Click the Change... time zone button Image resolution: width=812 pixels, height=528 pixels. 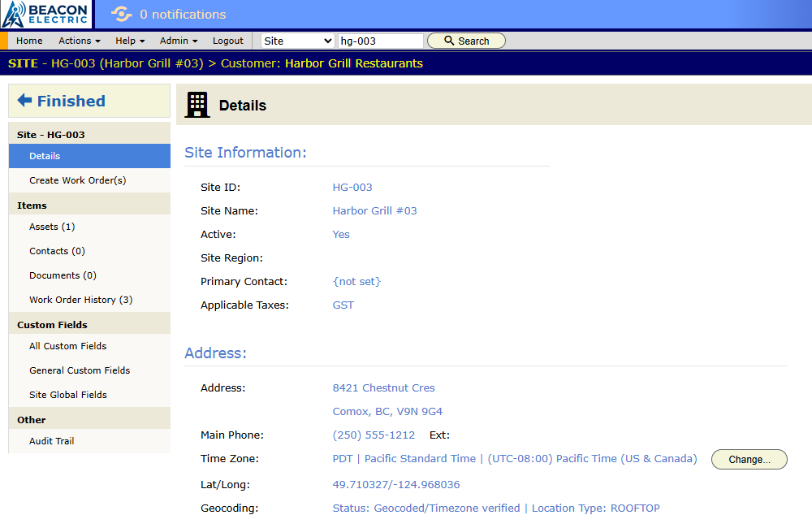coord(749,459)
